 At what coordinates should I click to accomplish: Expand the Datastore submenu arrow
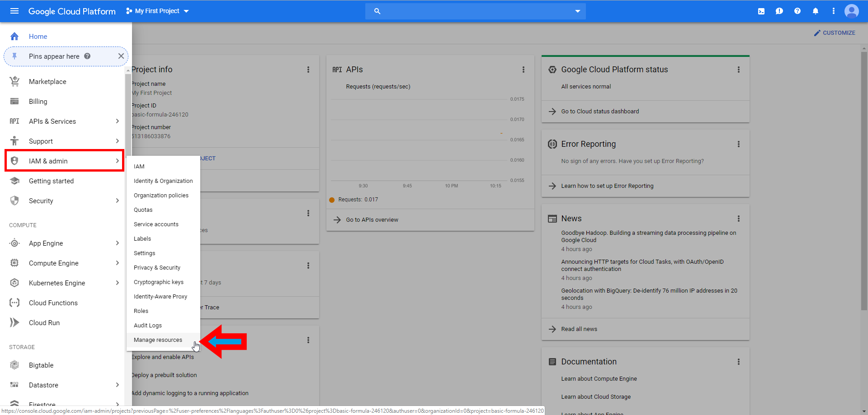[117, 385]
